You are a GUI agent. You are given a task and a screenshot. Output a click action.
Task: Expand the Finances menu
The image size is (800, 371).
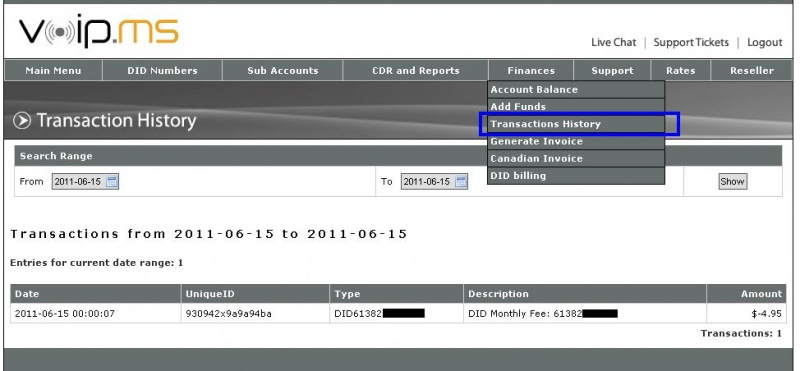pyautogui.click(x=531, y=70)
